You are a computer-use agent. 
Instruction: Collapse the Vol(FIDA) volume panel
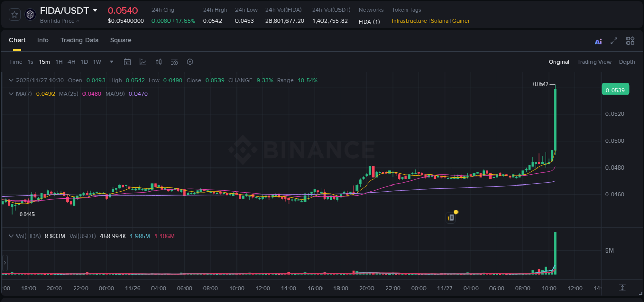11,236
